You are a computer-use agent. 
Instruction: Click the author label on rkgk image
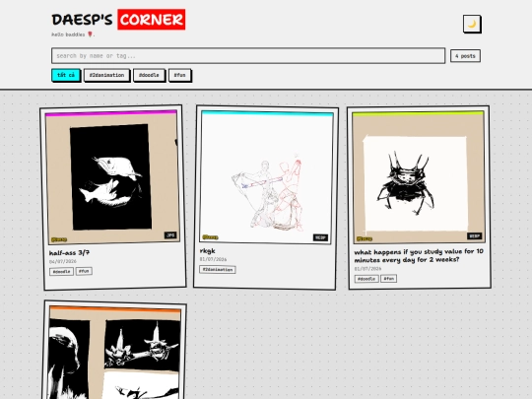pyautogui.click(x=211, y=237)
